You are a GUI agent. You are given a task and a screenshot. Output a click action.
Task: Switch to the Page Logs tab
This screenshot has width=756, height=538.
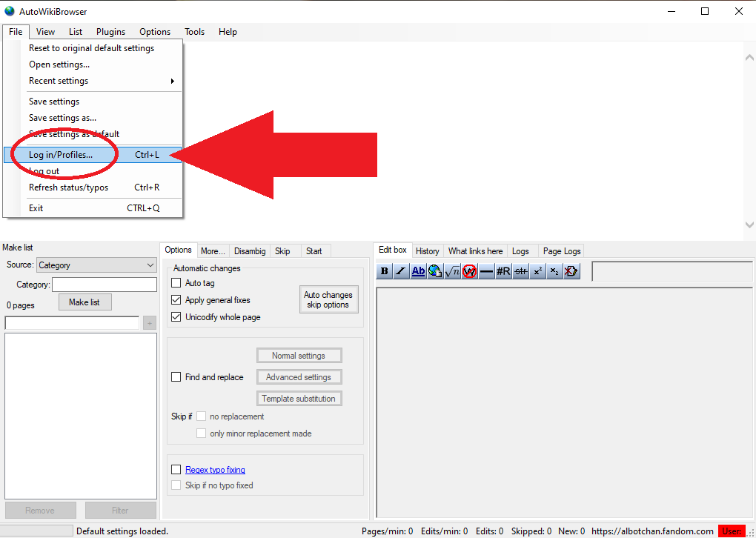click(562, 251)
